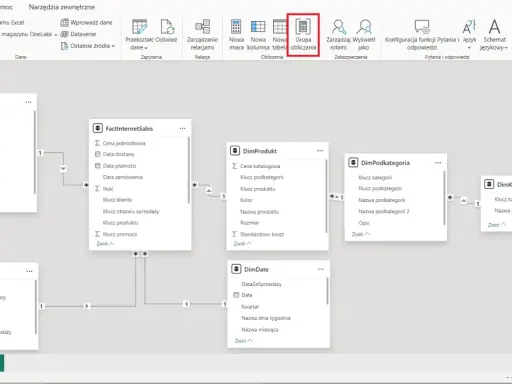Image resolution: width=512 pixels, height=384 pixels.
Task: Open DimProdukt table options menu
Action: tap(320, 151)
